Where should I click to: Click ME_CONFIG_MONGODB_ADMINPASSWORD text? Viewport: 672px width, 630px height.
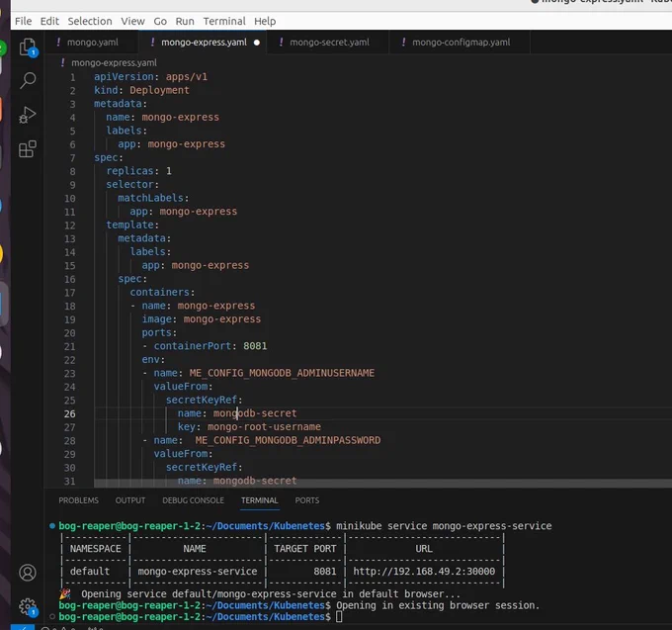[288, 440]
